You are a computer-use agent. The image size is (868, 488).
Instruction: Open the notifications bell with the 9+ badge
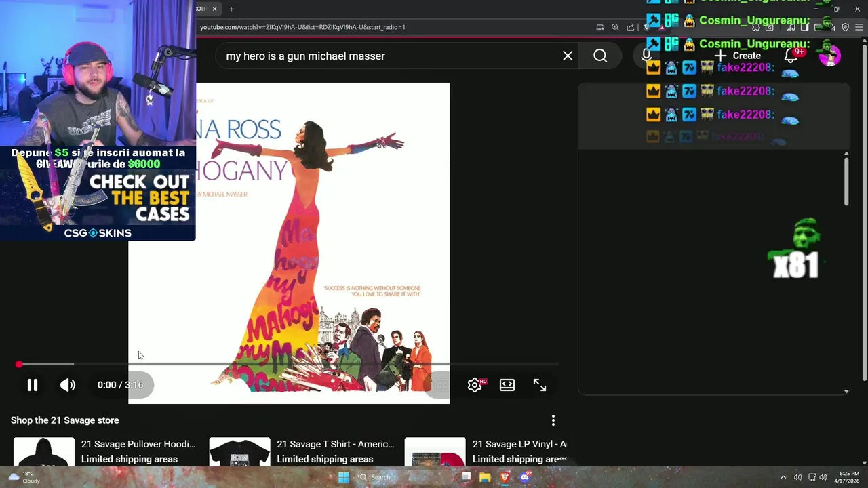click(791, 56)
